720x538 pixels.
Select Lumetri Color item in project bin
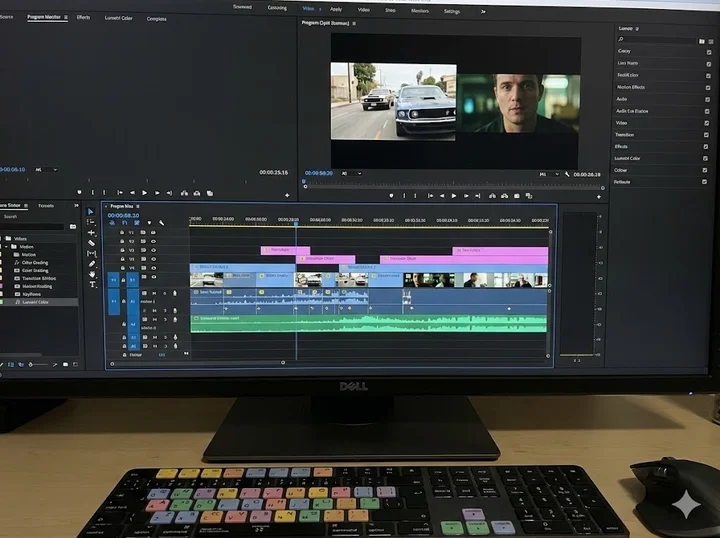[x=35, y=302]
